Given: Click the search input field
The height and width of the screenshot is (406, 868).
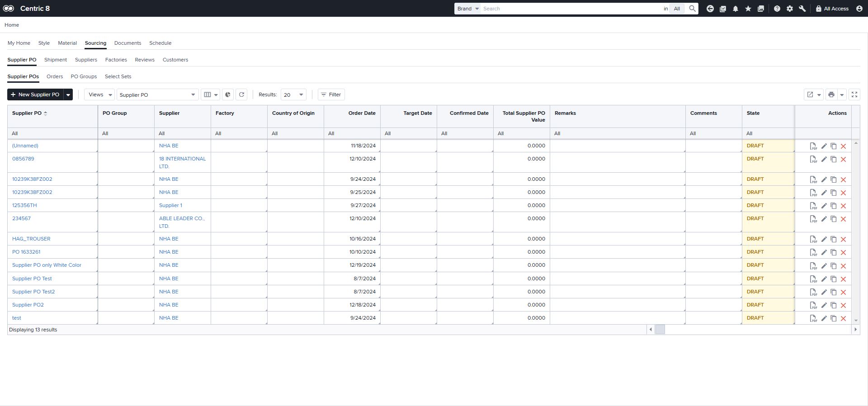Looking at the screenshot, I should (x=572, y=9).
